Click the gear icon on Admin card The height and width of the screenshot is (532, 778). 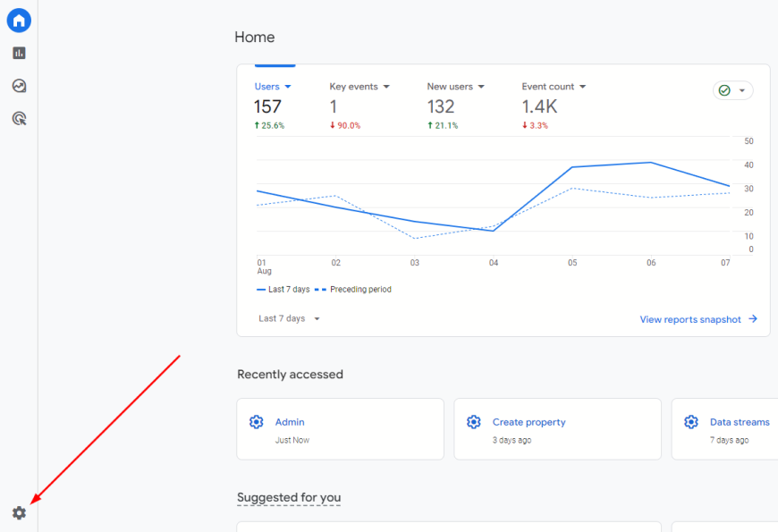click(x=256, y=422)
